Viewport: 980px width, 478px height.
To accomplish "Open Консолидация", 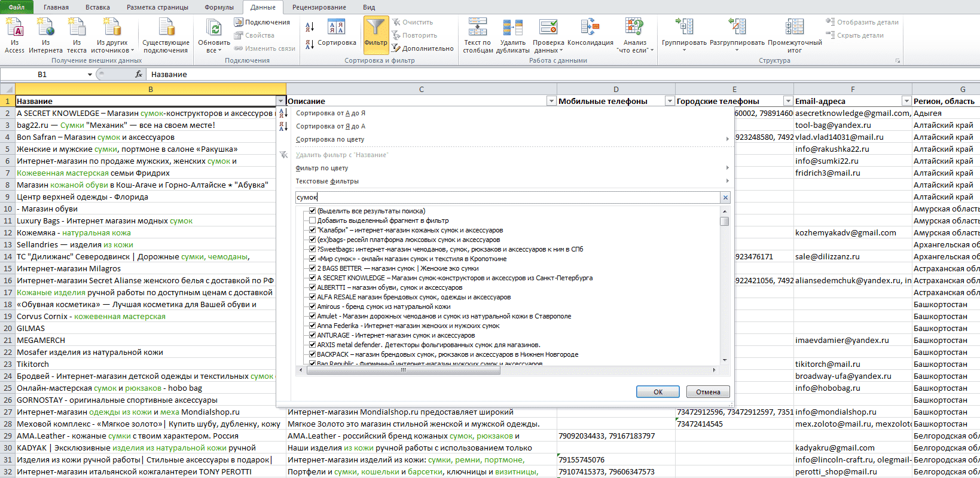I will point(590,33).
